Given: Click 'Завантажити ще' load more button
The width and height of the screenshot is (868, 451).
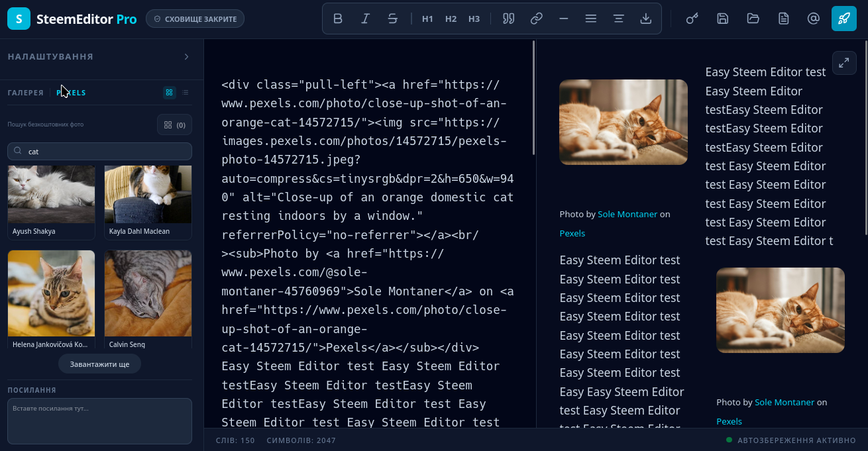Looking at the screenshot, I should pos(99,364).
